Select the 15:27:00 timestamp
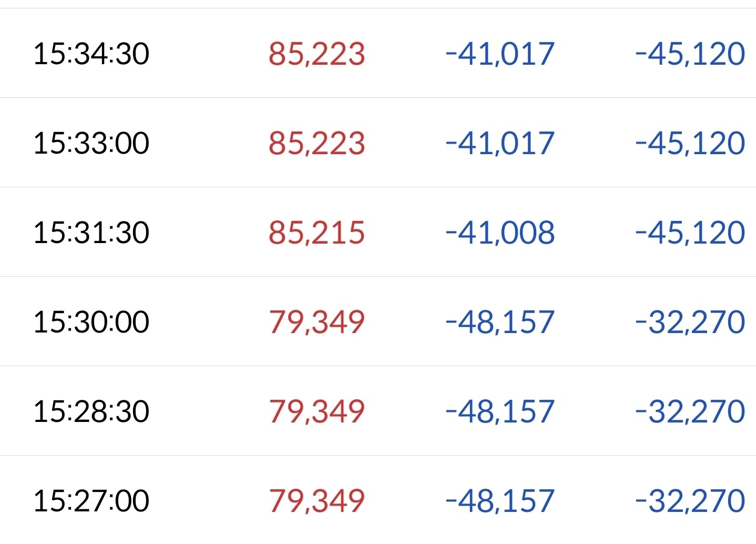This screenshot has height=544, width=756. 91,501
